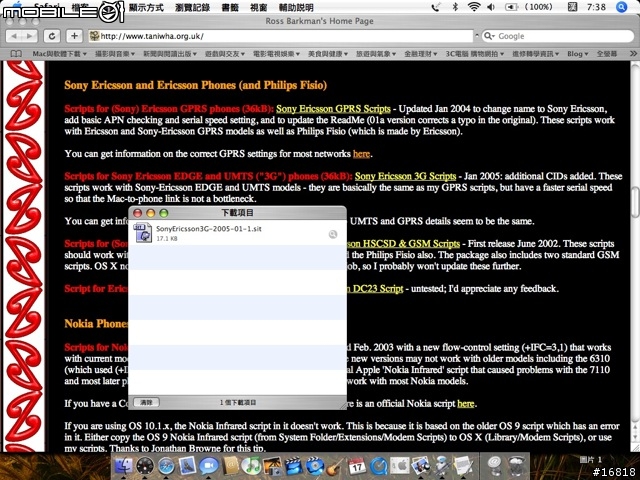Open Finder from the Dock
640x480 pixels.
pos(123,466)
